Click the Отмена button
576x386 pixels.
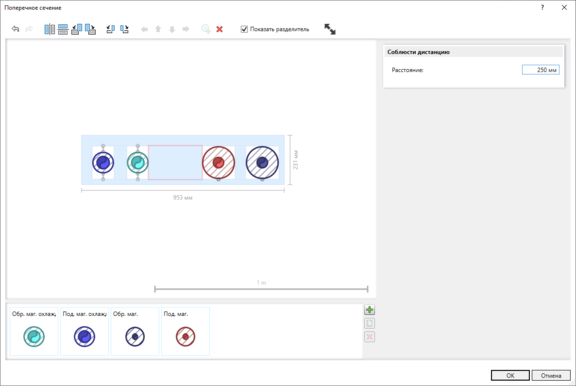[551, 375]
